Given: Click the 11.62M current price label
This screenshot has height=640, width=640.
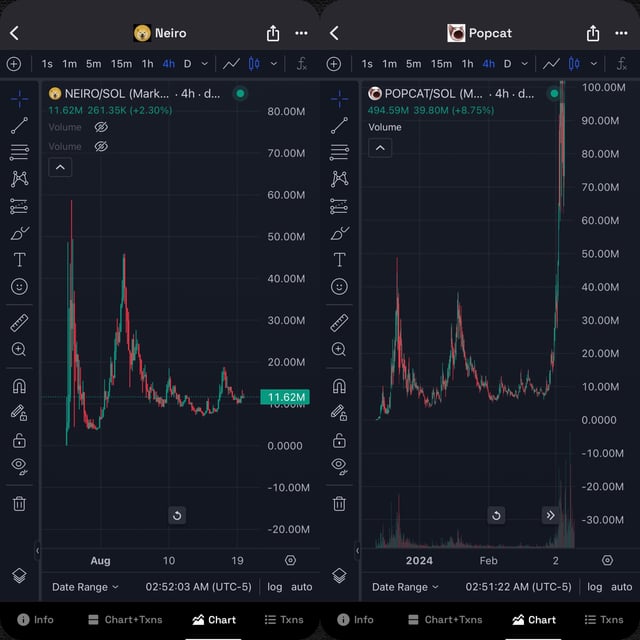Looking at the screenshot, I should coord(285,398).
